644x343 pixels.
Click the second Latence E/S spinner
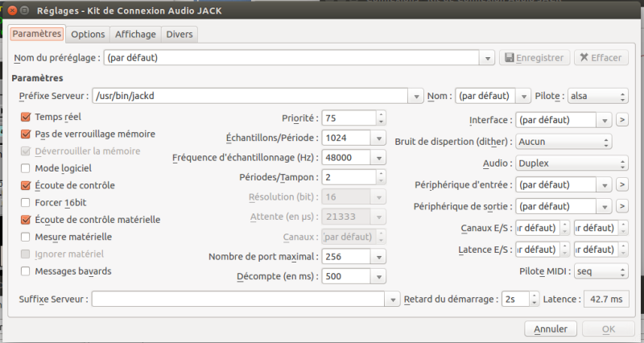601,250
